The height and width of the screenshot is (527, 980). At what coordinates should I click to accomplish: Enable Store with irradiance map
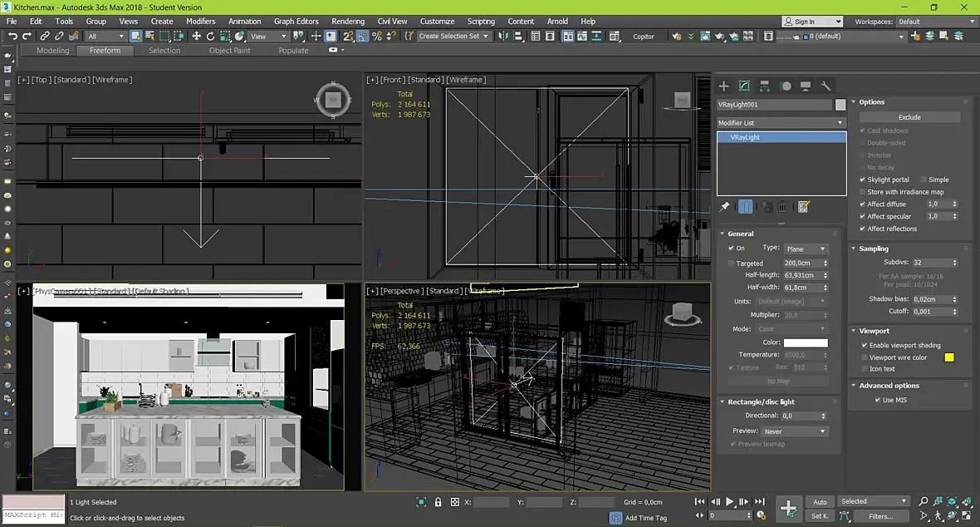pyautogui.click(x=863, y=192)
